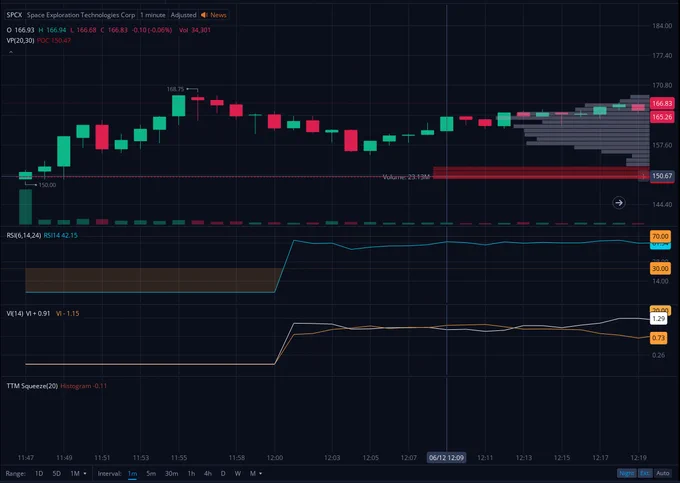This screenshot has height=483, width=680.
Task: Click the 170.80 price axis label
Action: click(662, 85)
